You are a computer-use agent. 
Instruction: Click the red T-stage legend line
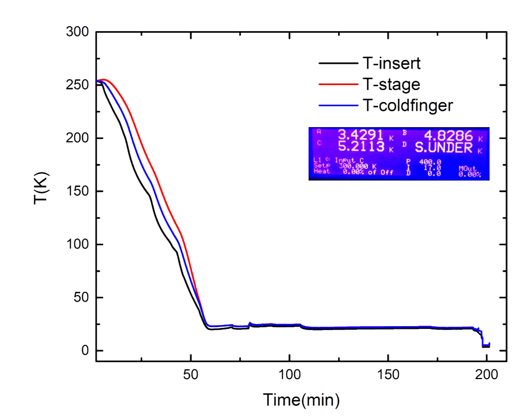pos(339,85)
